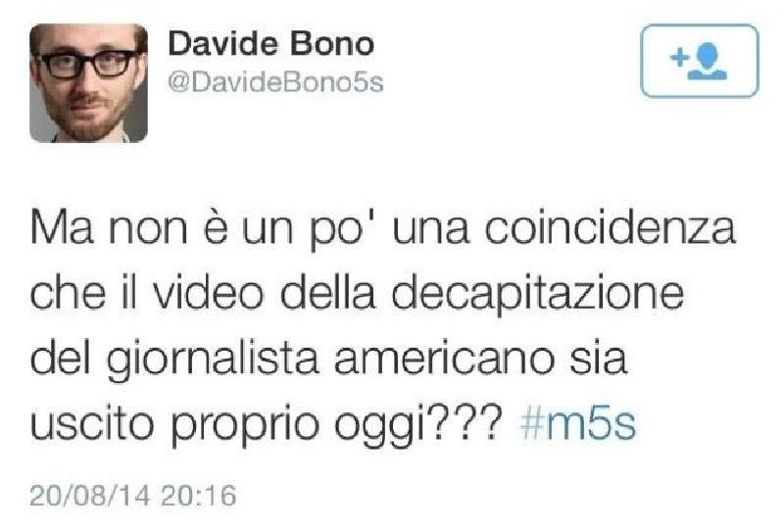Viewport: 784px width, 532px height.
Task: Click the word 'coincidenza' in the tweet
Action: tap(610, 228)
